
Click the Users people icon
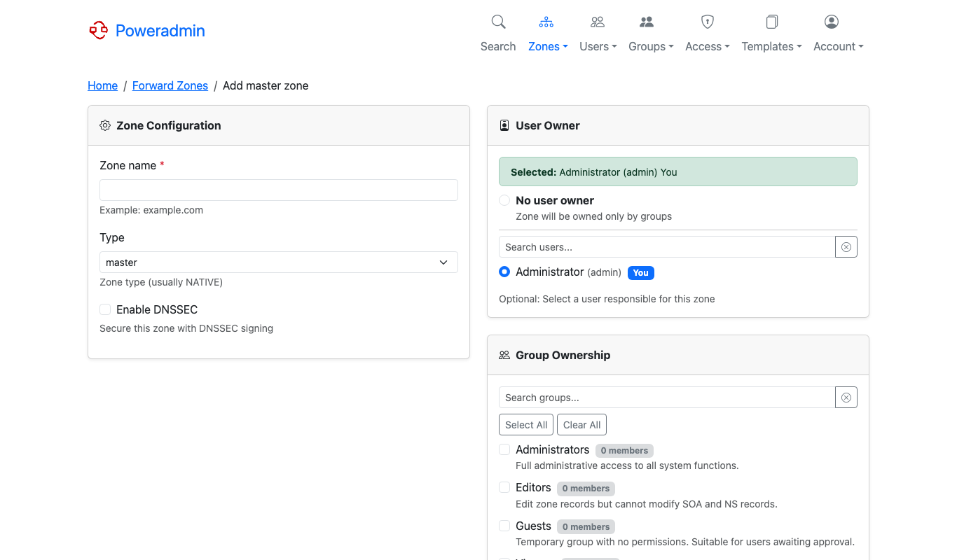point(598,22)
